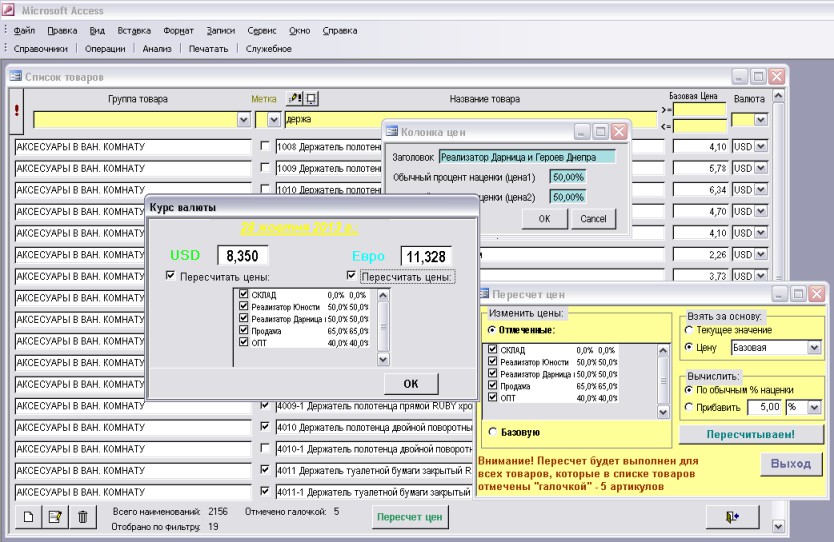Click the Выход button
The width and height of the screenshot is (834, 542).
790,463
